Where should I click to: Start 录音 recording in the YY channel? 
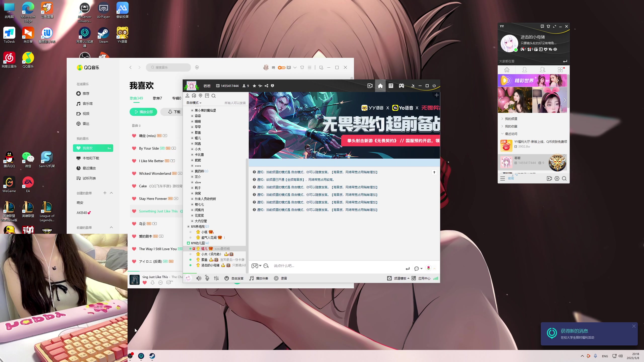pyautogui.click(x=280, y=278)
